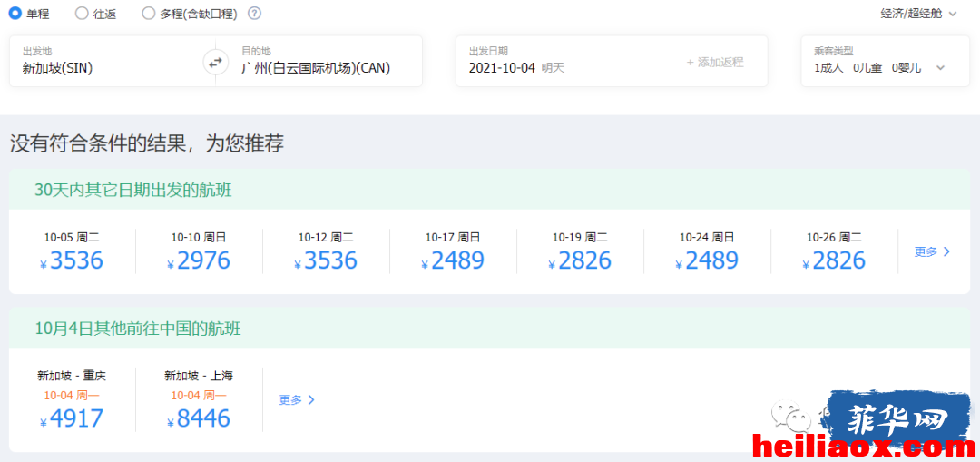Click the 目的地 广州(CAN) destination field
Screen dimensions: 980x462
(x=318, y=61)
